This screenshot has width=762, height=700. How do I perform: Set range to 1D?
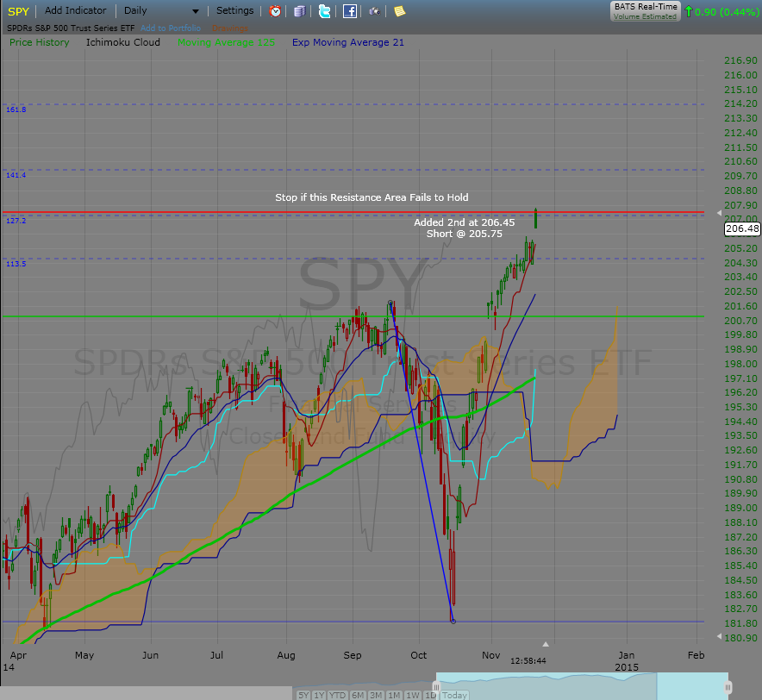[430, 695]
